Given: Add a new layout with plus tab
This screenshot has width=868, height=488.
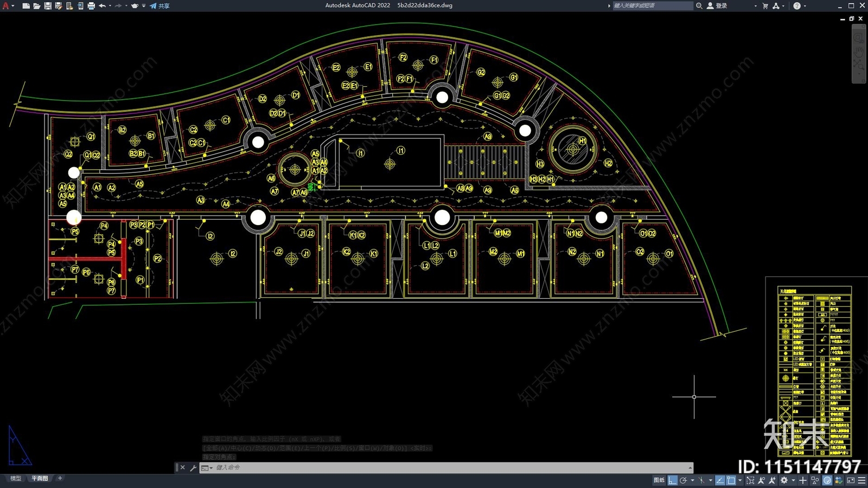Looking at the screenshot, I should [x=60, y=478].
